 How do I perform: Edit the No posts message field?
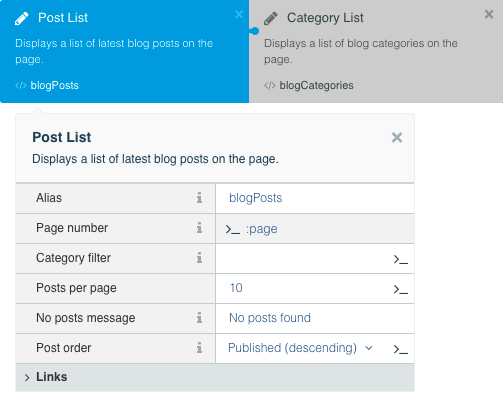315,318
